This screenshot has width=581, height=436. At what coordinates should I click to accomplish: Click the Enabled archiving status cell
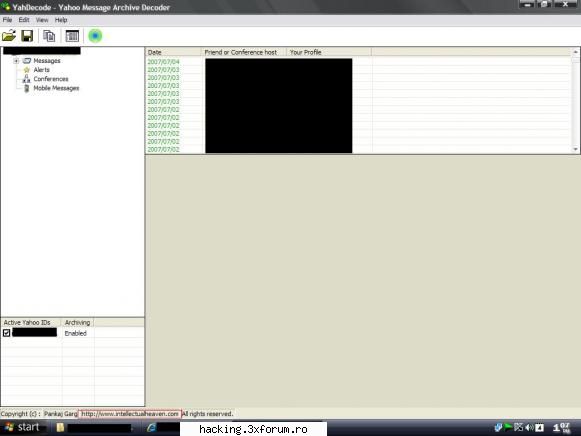[76, 333]
